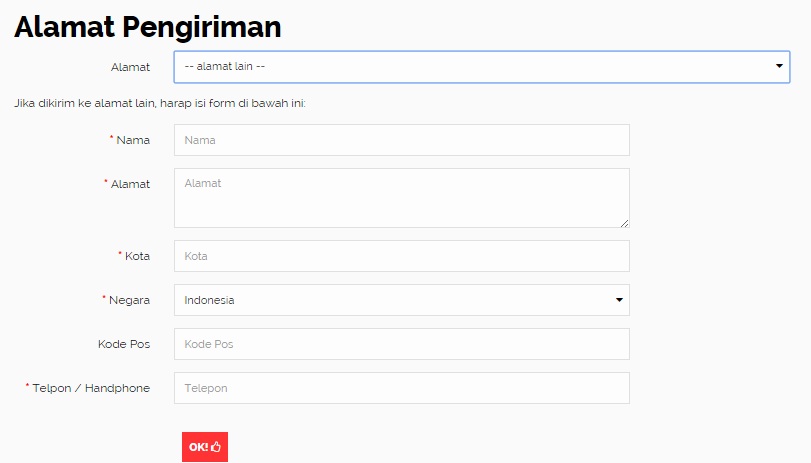Click the Negara dropdown arrow caret

tap(619, 300)
